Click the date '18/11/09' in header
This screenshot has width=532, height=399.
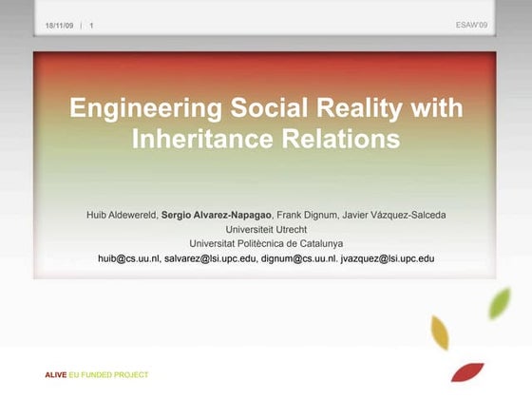tap(59, 26)
